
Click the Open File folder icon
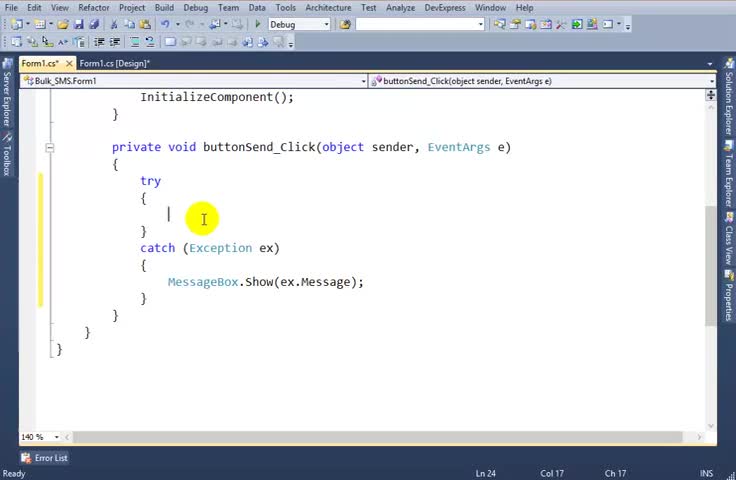click(63, 24)
